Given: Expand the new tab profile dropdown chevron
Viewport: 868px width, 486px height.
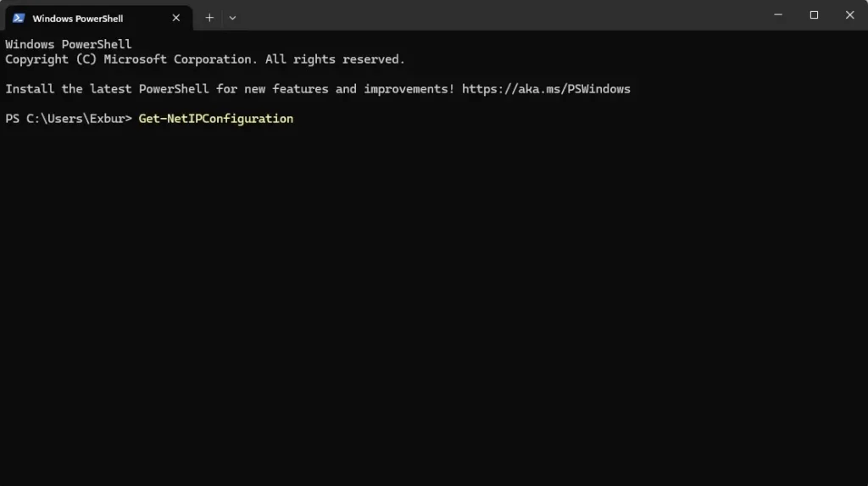Looking at the screenshot, I should tap(232, 18).
